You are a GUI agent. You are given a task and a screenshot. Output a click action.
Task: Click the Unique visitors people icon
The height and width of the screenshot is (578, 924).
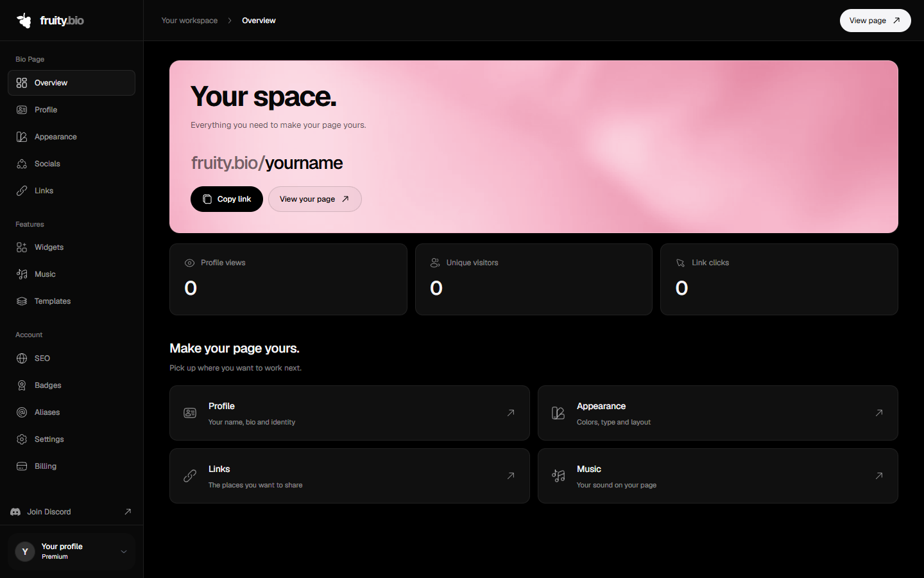(x=435, y=263)
